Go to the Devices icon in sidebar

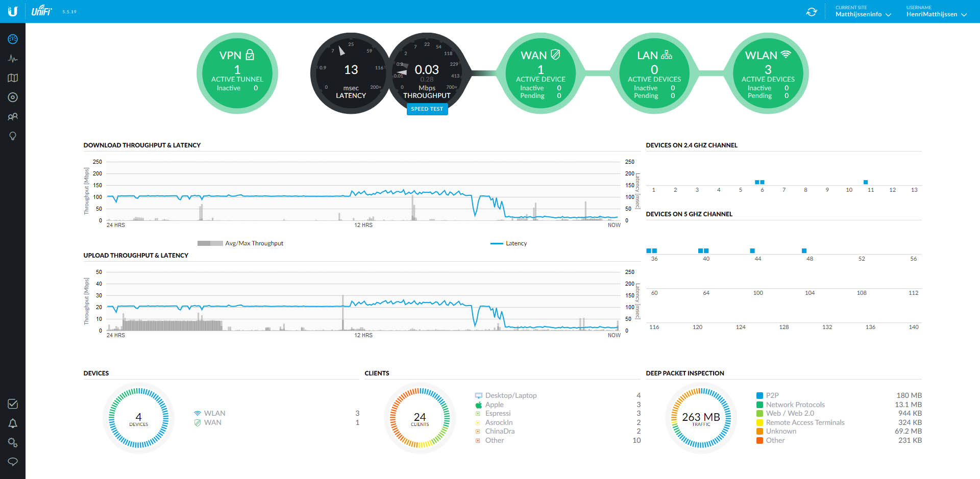click(x=13, y=97)
